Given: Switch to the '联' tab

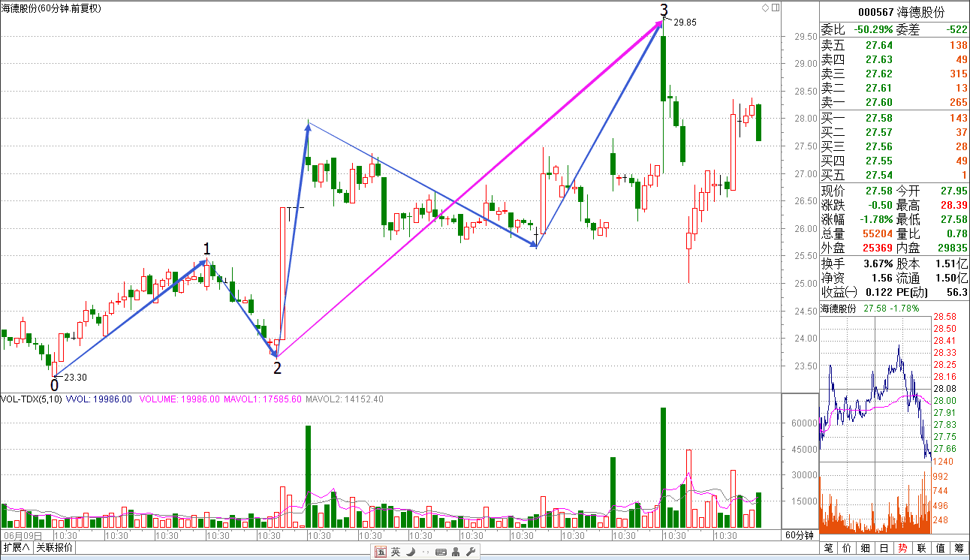Looking at the screenshot, I should pyautogui.click(x=923, y=549).
